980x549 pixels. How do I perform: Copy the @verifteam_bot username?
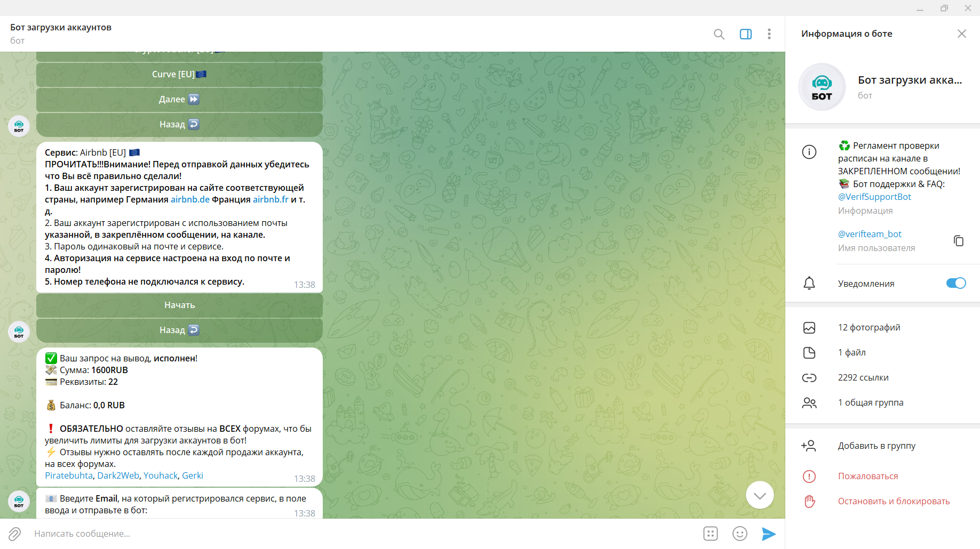(x=958, y=241)
